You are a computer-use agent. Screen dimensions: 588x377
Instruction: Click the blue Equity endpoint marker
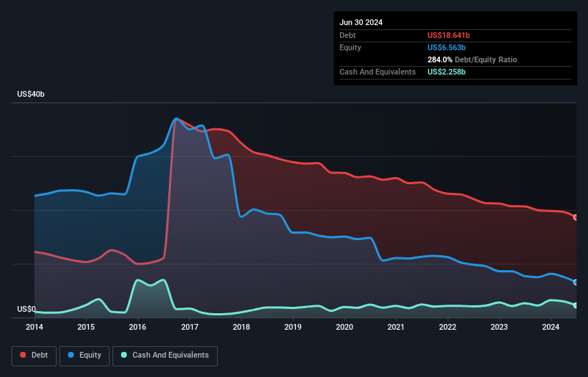point(576,282)
